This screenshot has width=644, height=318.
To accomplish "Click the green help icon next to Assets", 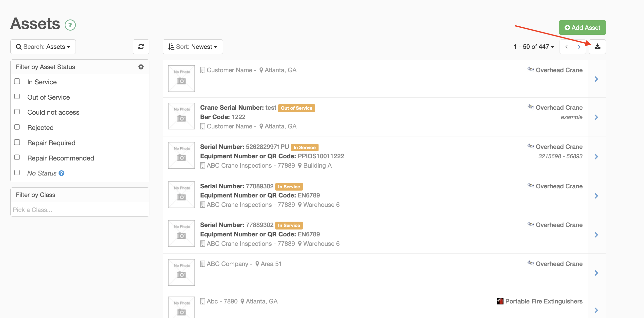I will tap(70, 25).
